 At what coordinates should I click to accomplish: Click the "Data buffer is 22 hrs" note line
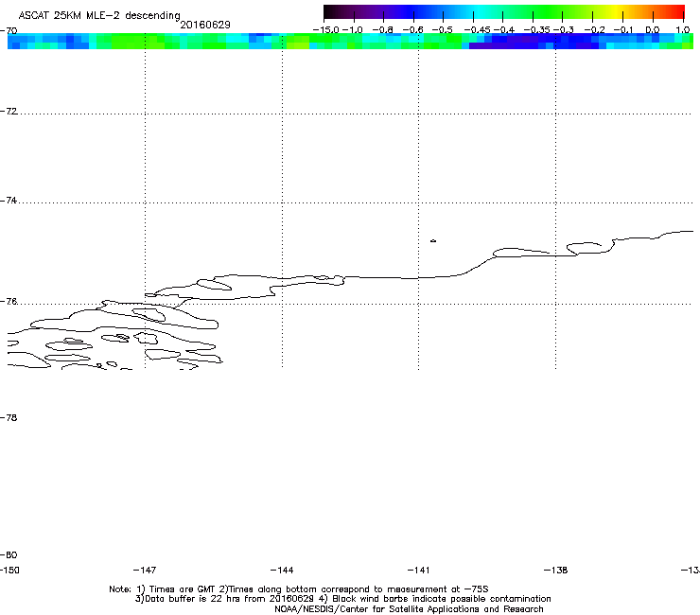click(342, 599)
